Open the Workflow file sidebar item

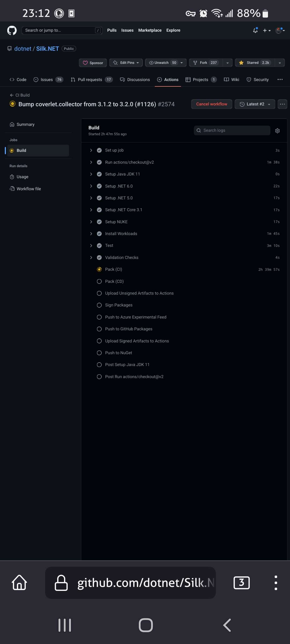pyautogui.click(x=29, y=189)
